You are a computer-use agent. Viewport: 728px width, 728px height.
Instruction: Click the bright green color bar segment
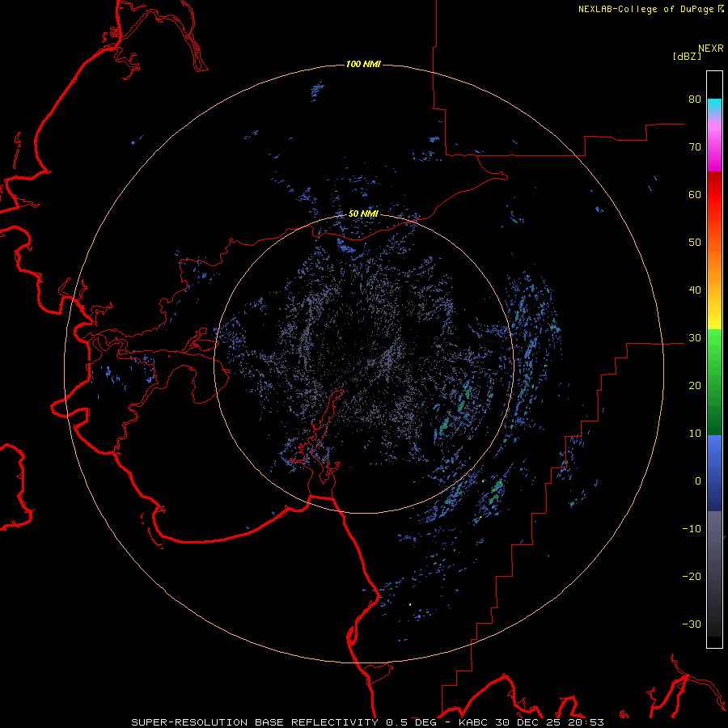click(x=714, y=343)
